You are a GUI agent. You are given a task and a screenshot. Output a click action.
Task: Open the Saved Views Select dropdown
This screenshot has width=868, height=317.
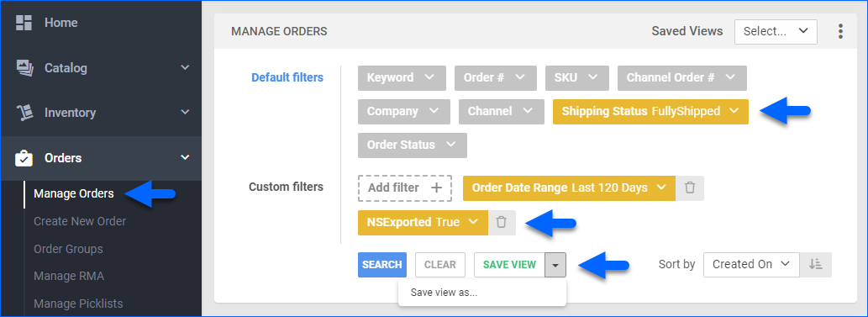pos(776,32)
